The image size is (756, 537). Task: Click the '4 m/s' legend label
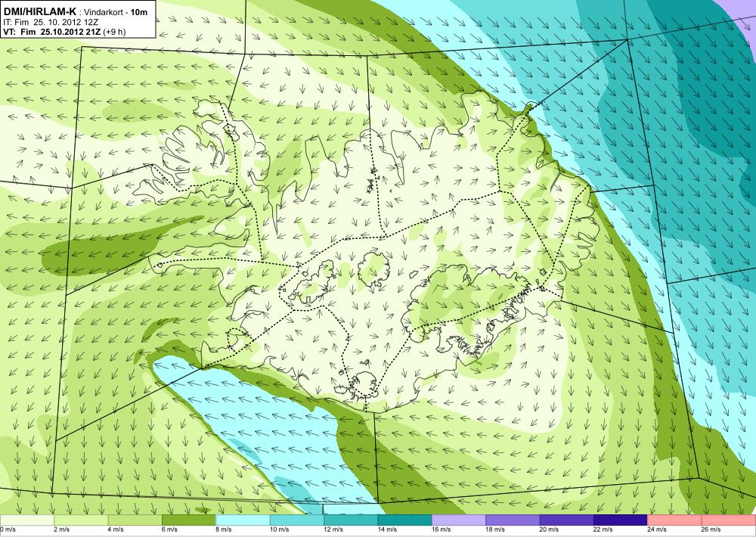pos(116,529)
